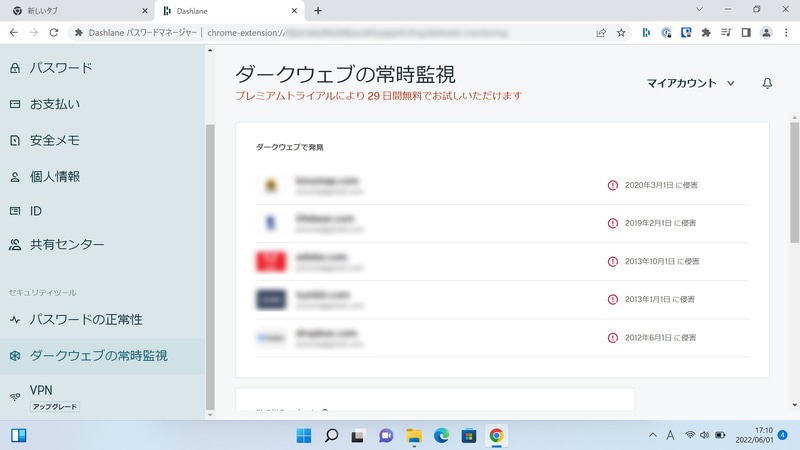The height and width of the screenshot is (450, 800).
Task: Click the VPN signal icon
Action: point(15,396)
